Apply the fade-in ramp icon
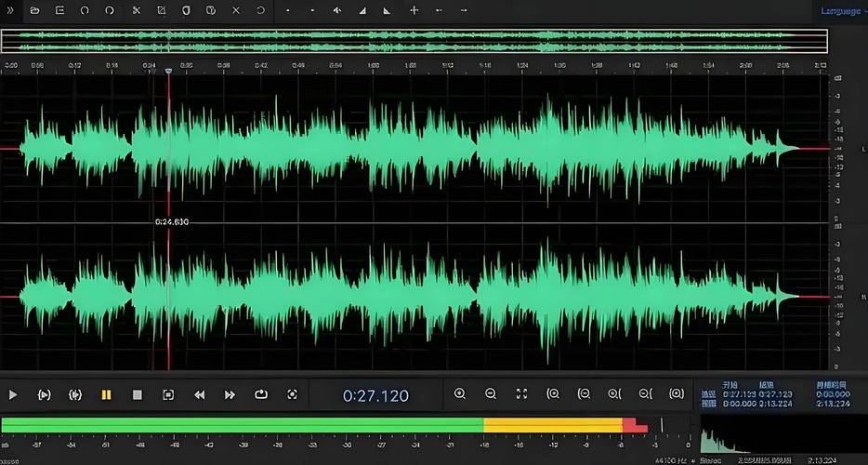The image size is (868, 465). (x=362, y=10)
